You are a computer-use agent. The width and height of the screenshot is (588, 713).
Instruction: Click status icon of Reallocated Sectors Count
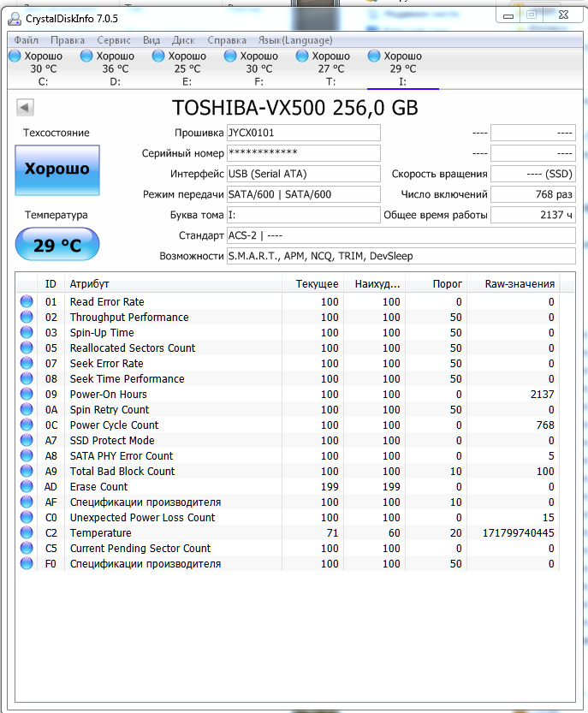[x=27, y=348]
